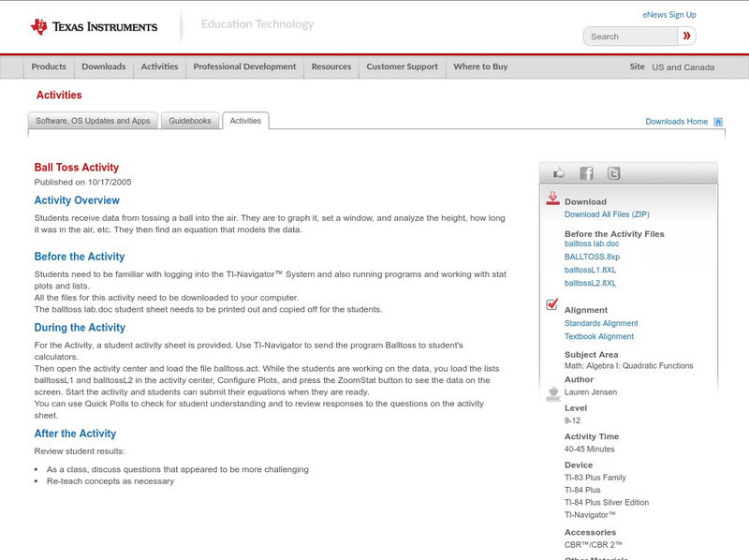This screenshot has width=749, height=560.
Task: Switch to the Guidebooks tab
Action: coord(190,121)
